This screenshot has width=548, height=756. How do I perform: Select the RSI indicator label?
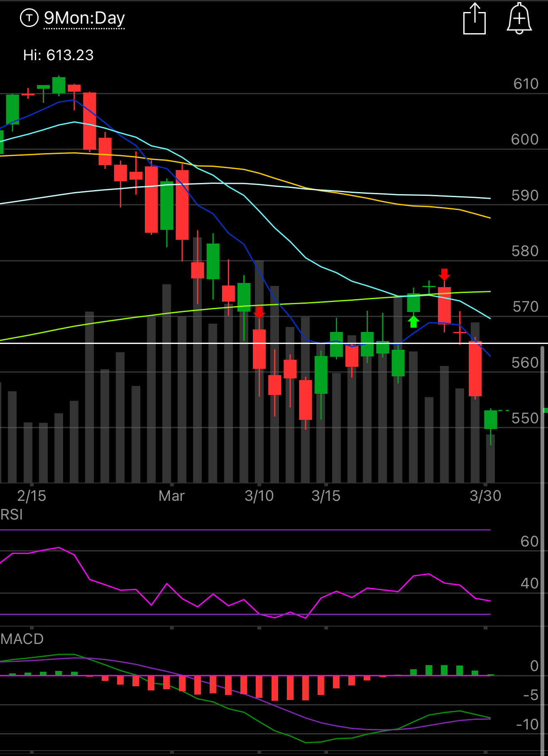click(x=12, y=515)
